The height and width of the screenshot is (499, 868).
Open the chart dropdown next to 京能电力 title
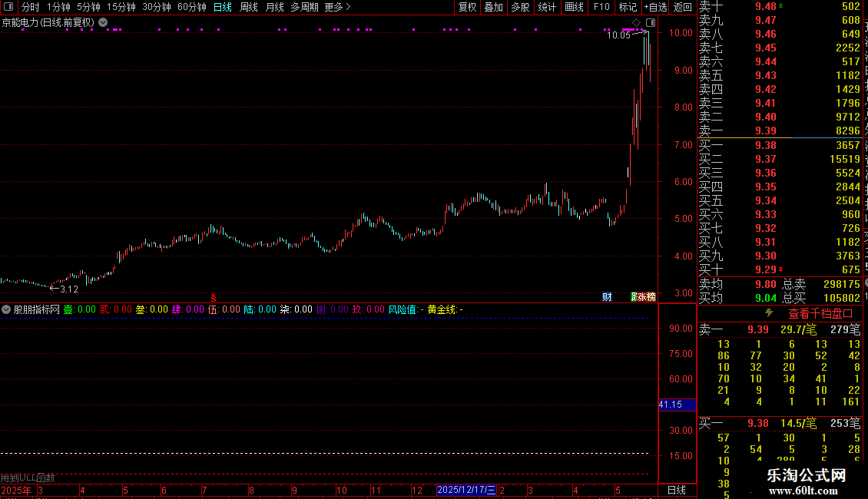103,22
